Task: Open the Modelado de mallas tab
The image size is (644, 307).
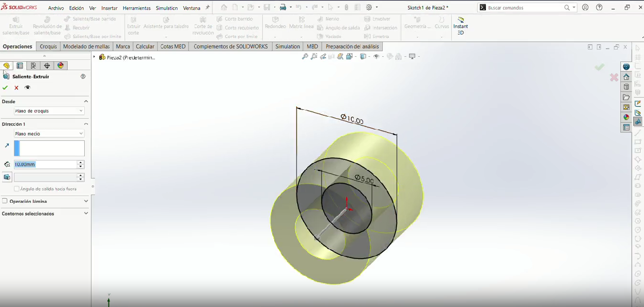Action: pos(86,46)
